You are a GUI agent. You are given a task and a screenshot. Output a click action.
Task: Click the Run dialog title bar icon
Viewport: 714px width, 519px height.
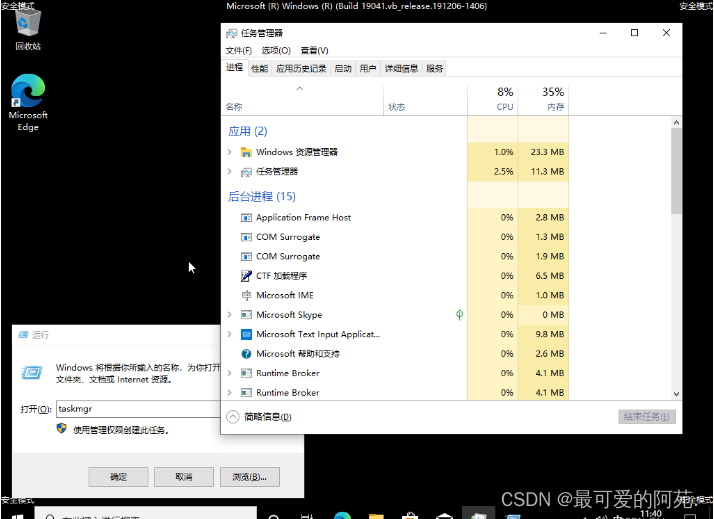tap(23, 335)
